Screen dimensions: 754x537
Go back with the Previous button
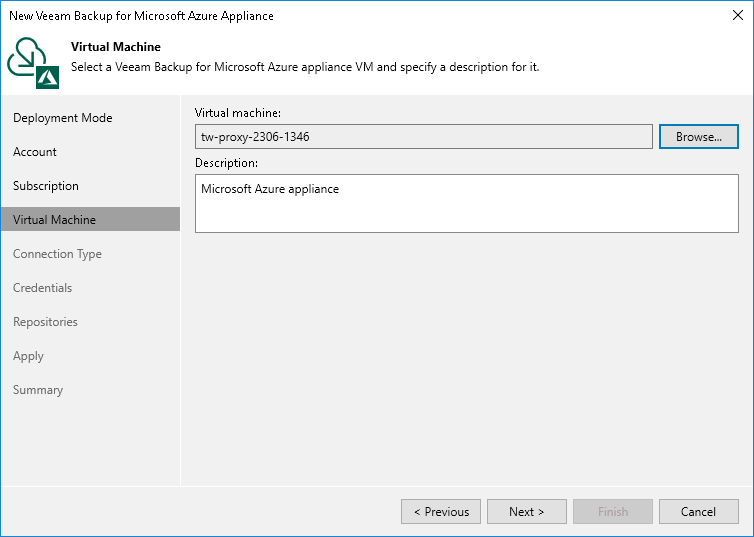[441, 512]
